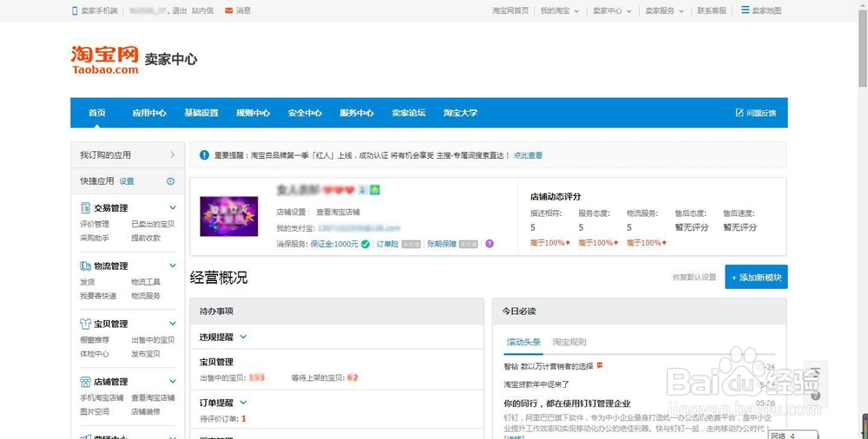
Task: Click the Taobao.com logo
Action: (105, 60)
